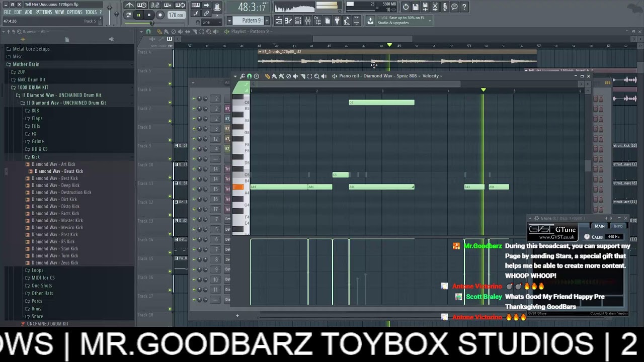
Task: Select Piano roll pencil draw tool
Action: [267, 76]
